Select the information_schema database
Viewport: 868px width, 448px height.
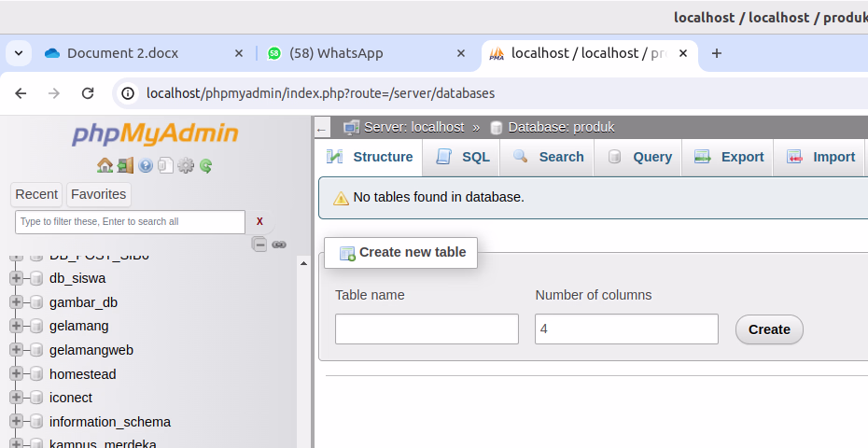[x=110, y=422]
